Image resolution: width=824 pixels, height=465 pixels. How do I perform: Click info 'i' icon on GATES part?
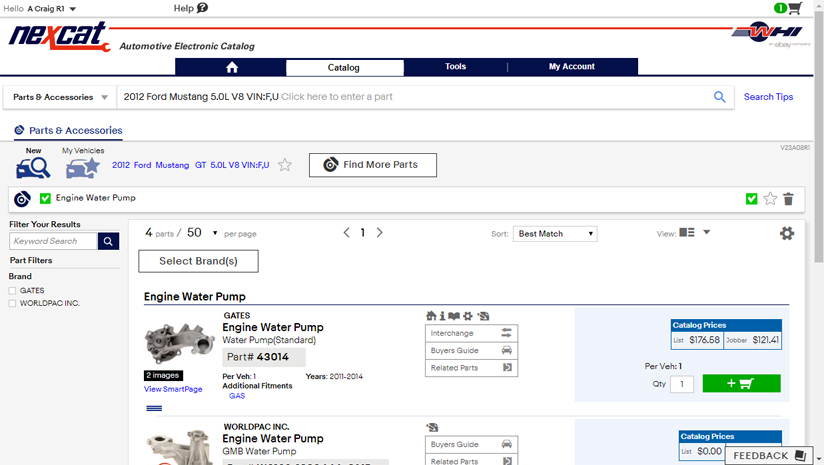tap(442, 316)
